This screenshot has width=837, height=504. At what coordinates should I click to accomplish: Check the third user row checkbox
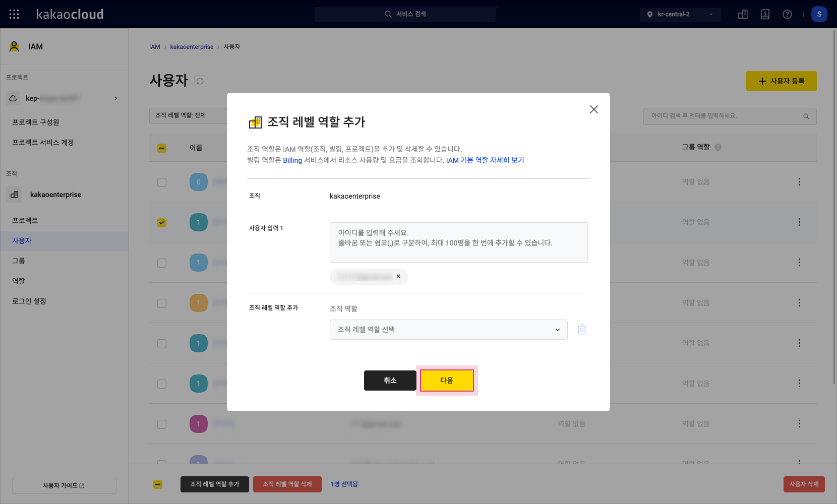[162, 263]
